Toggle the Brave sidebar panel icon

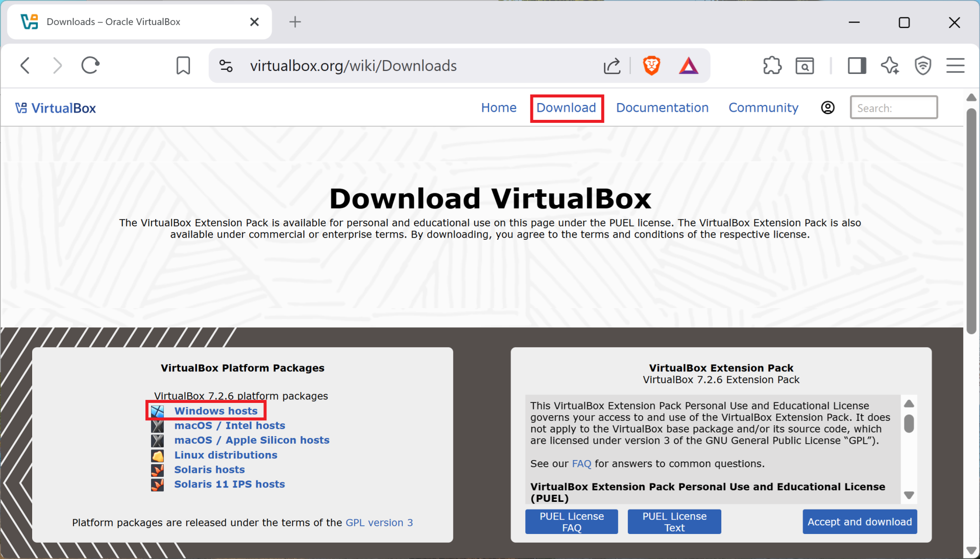(856, 65)
